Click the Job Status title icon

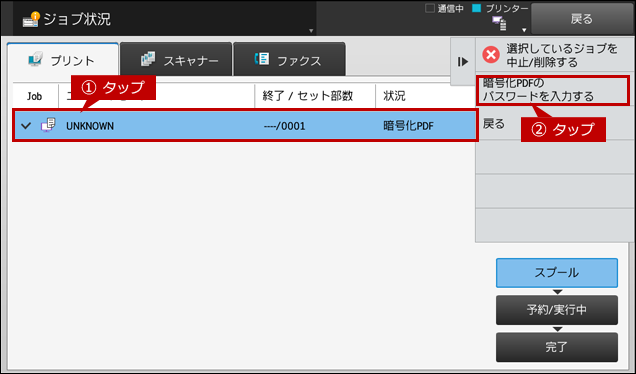[x=31, y=19]
